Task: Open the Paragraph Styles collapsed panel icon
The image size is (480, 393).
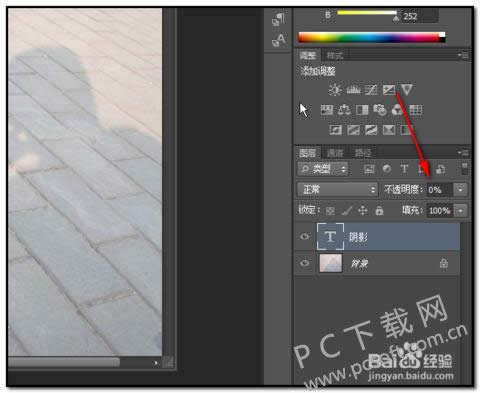Action: [278, 20]
